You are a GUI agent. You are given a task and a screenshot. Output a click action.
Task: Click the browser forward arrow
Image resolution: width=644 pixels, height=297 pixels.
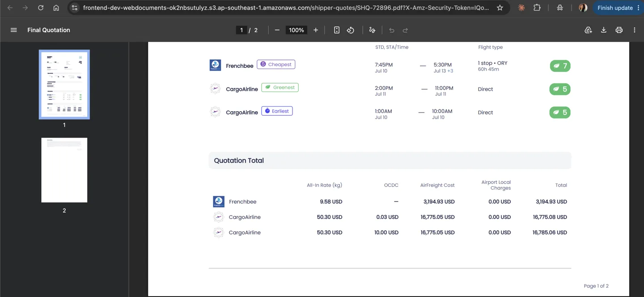[x=25, y=8]
